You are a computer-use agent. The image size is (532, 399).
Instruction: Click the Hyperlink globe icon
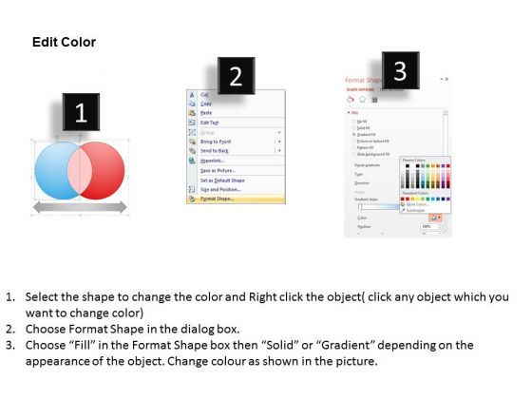(x=192, y=161)
